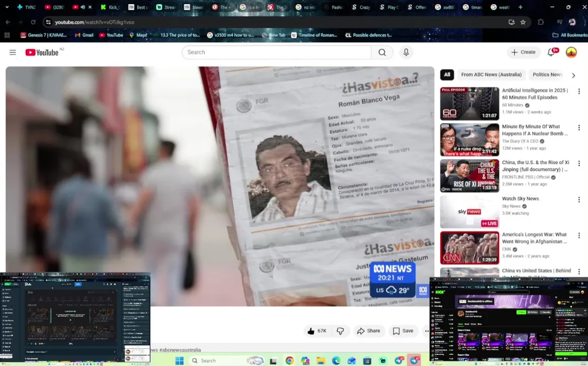
Task: Open Google Chrome from the taskbar
Action: (x=289, y=361)
